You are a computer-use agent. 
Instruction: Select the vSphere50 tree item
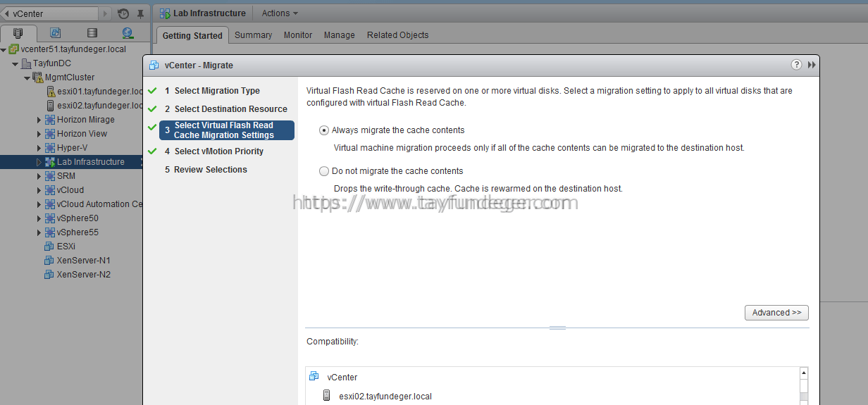[x=77, y=218]
